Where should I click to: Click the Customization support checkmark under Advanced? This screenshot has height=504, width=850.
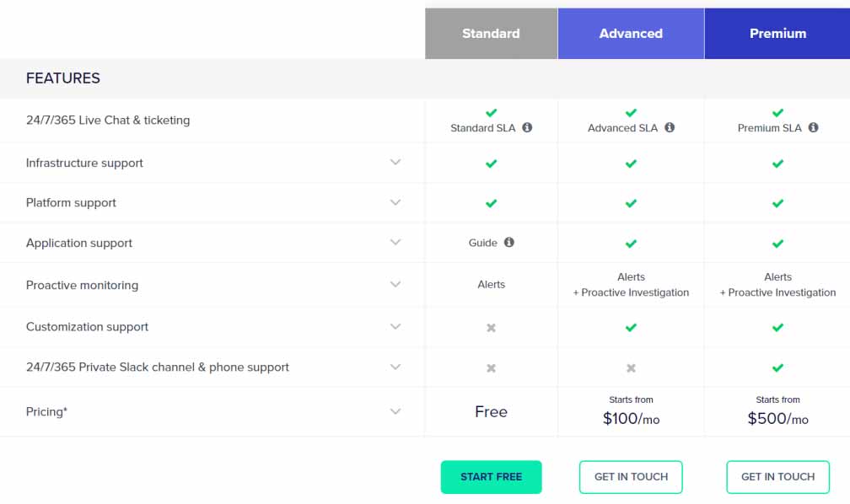click(x=631, y=327)
